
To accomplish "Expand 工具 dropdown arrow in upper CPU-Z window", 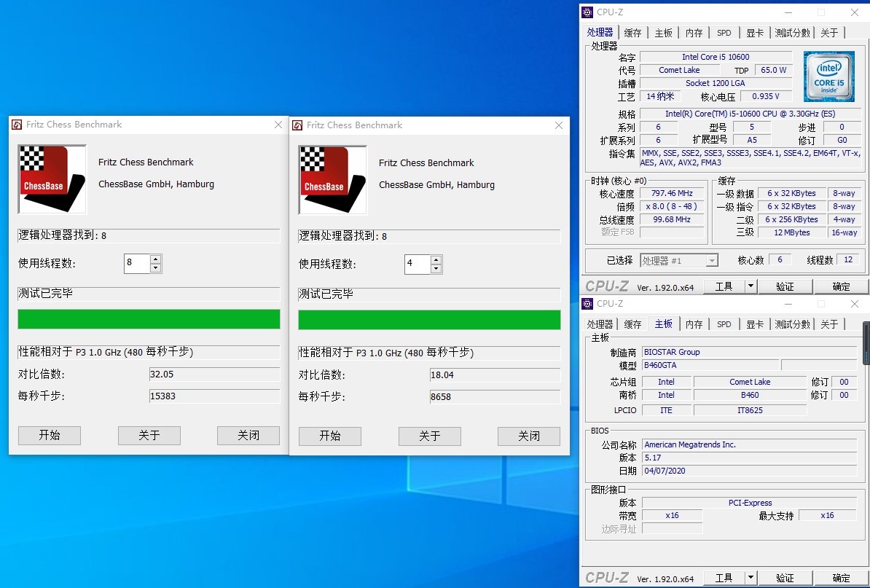I will pos(751,286).
